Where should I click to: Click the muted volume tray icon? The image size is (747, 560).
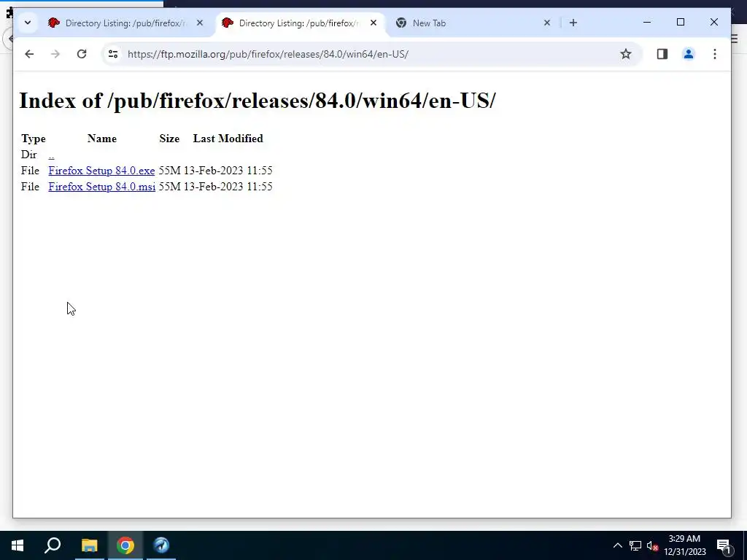(652, 545)
